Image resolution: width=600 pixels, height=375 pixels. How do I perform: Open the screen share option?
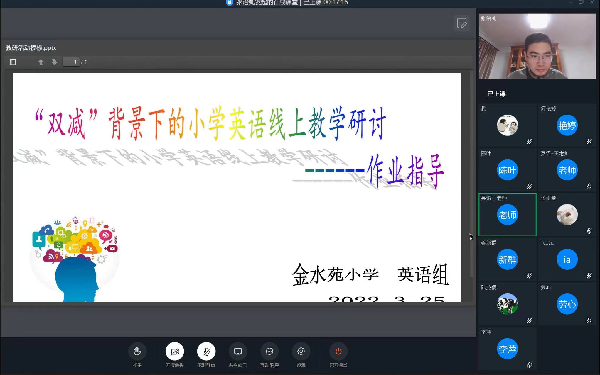tap(238, 352)
